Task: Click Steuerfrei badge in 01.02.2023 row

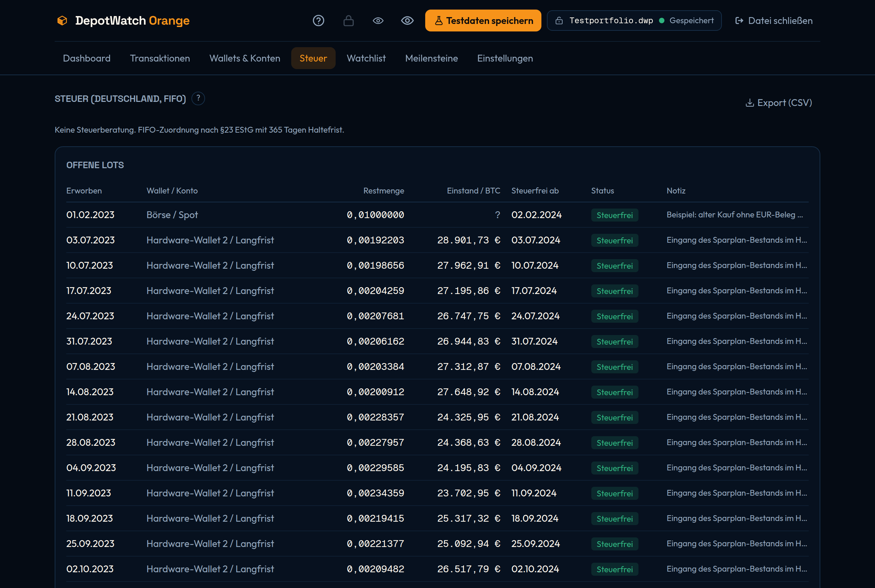Action: click(615, 215)
